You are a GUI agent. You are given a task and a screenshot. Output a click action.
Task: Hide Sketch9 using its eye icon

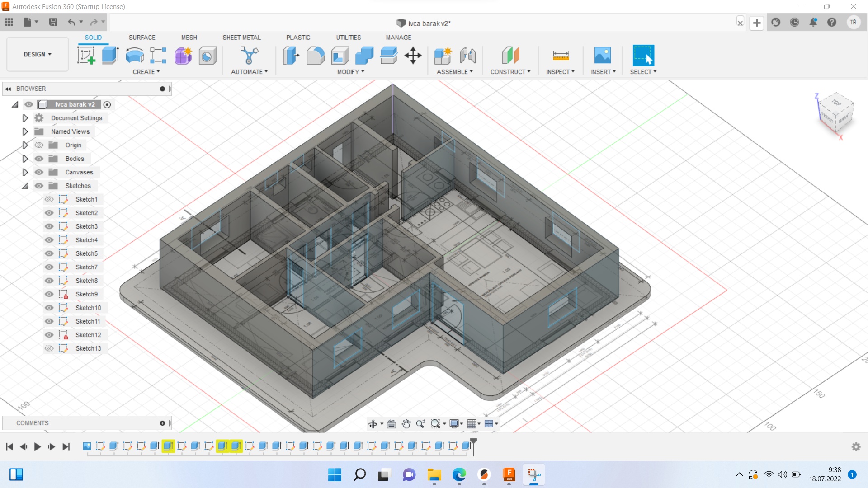(x=49, y=294)
